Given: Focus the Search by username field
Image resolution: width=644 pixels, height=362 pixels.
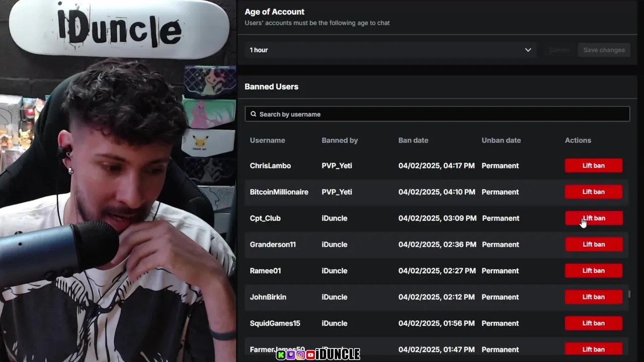Looking at the screenshot, I should coord(437,114).
